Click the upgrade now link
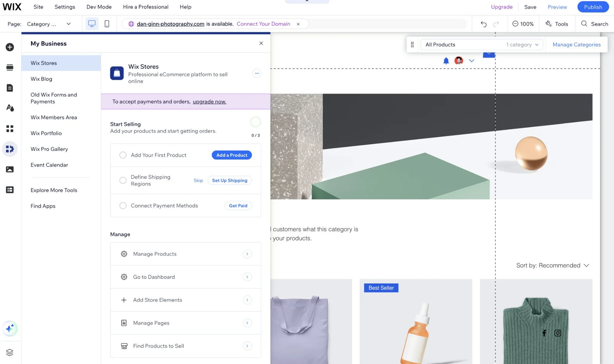Screen dimensions: 614x364 (209, 102)
